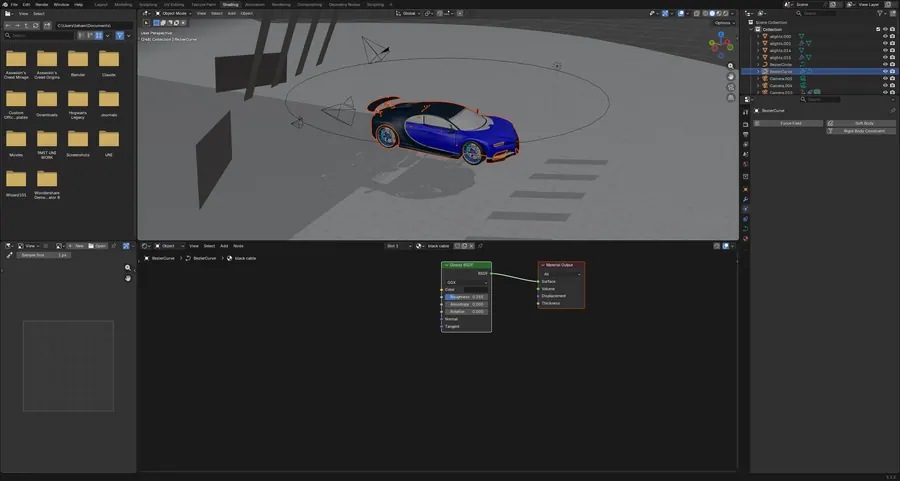Image resolution: width=900 pixels, height=481 pixels.
Task: Click the eyedropper sample tool in the image editor
Action: point(9,255)
